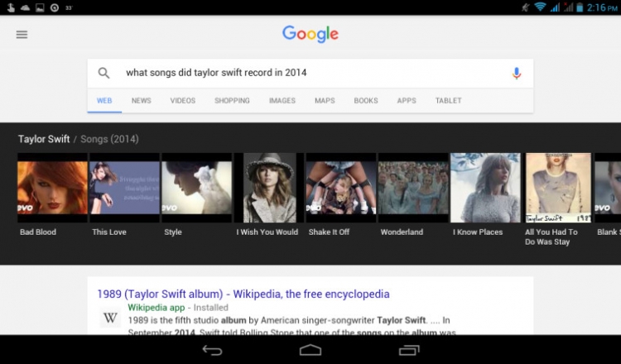The width and height of the screenshot is (621, 364).
Task: Switch to the VIDEOS tab
Action: coord(183,100)
